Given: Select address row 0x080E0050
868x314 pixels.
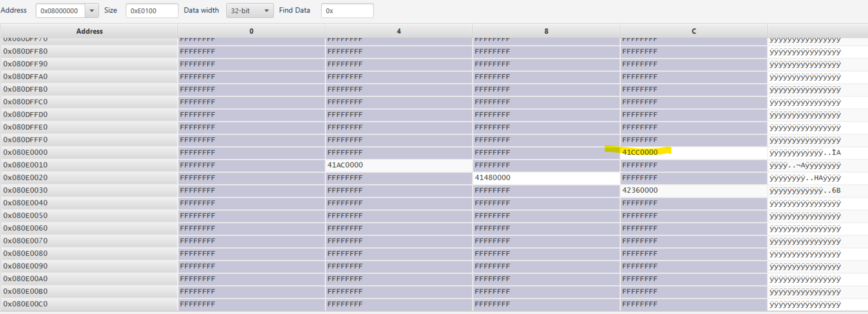Looking at the screenshot, I should click(89, 215).
